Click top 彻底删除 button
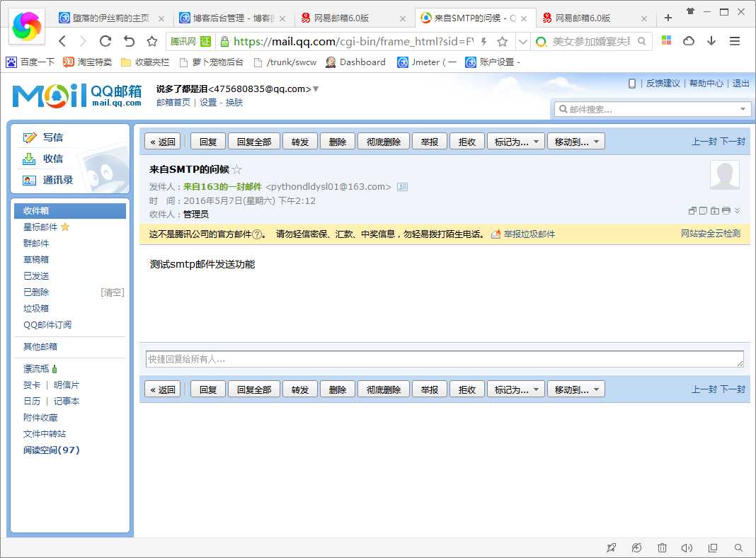The image size is (756, 558). tap(384, 142)
